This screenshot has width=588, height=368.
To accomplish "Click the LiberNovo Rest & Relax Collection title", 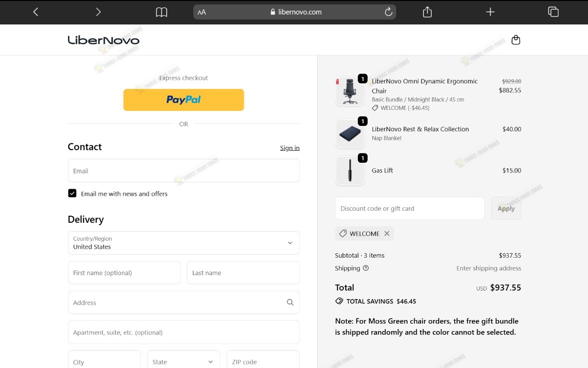I will click(420, 129).
